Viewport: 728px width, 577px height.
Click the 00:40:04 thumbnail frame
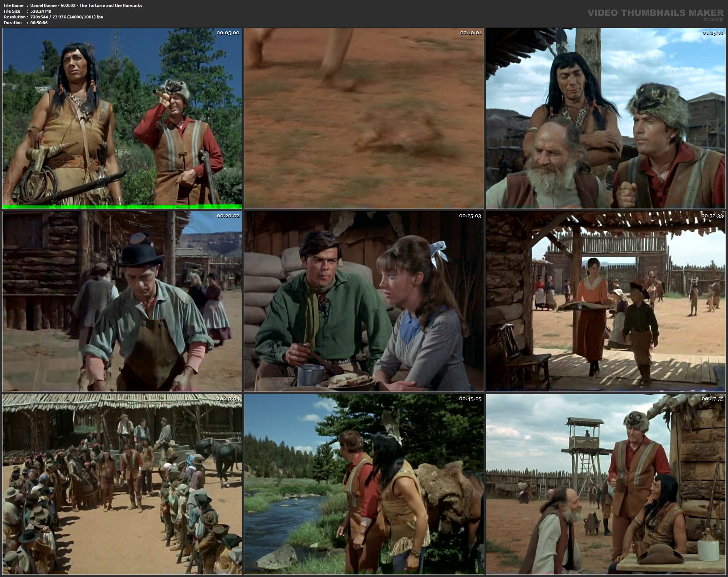pyautogui.click(x=122, y=484)
